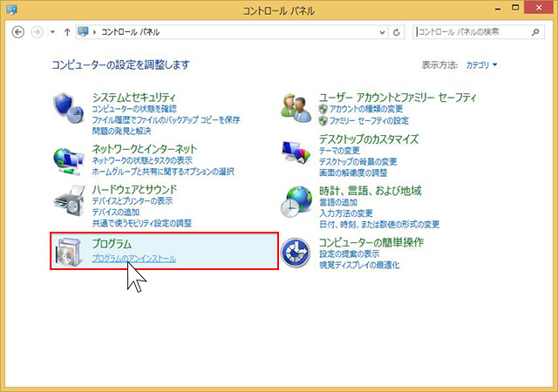The image size is (558, 392).
Task: Open デバイスの追加 link
Action: [x=116, y=212]
